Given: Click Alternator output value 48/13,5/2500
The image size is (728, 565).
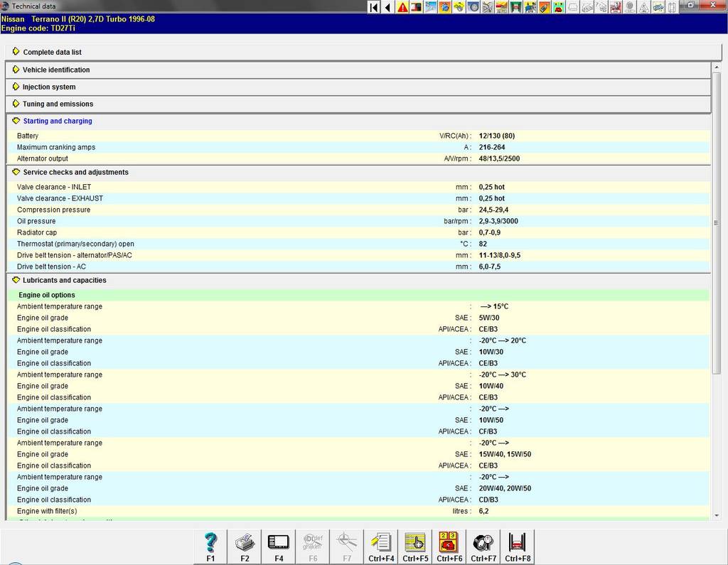Looking at the screenshot, I should coord(499,158).
